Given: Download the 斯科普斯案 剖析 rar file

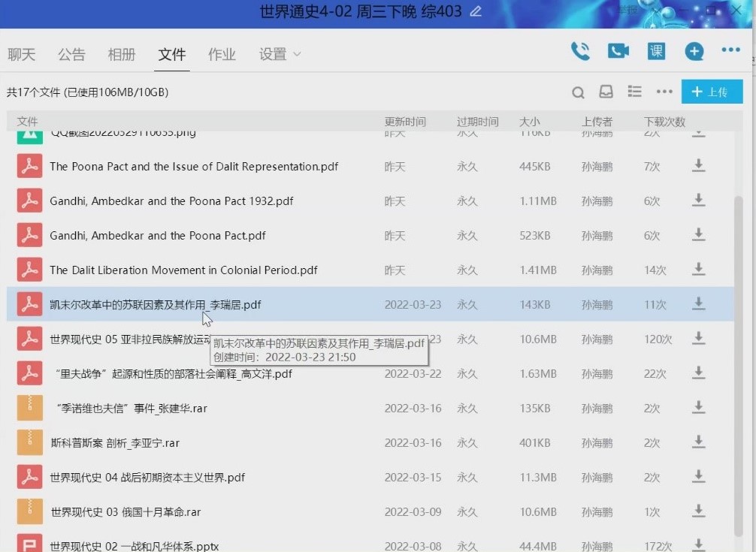Looking at the screenshot, I should point(698,442).
